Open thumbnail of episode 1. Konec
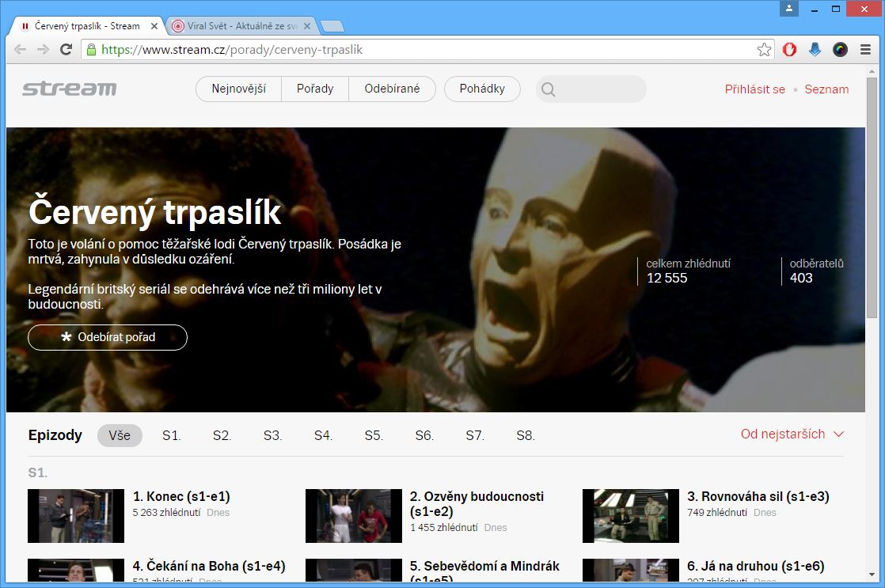 click(76, 516)
